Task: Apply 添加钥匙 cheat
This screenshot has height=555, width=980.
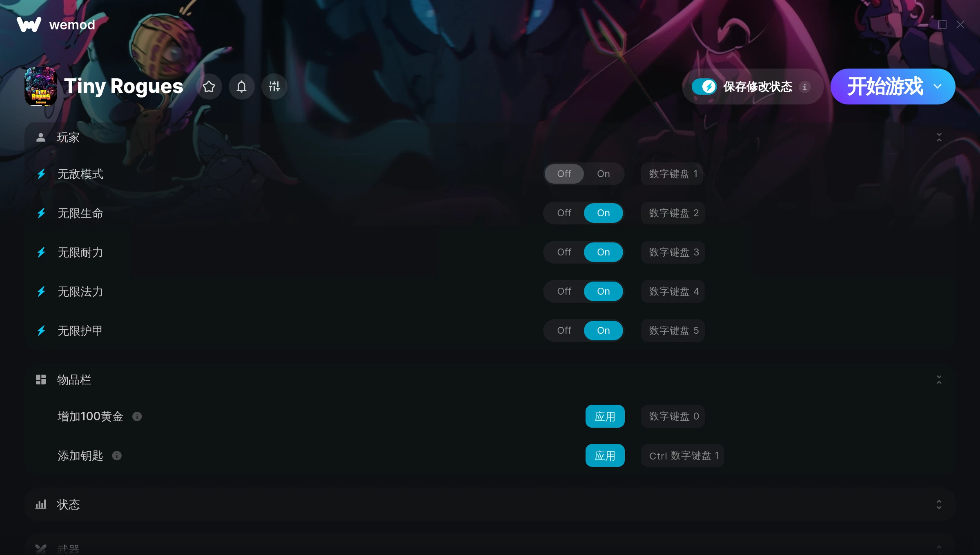Action: tap(605, 455)
